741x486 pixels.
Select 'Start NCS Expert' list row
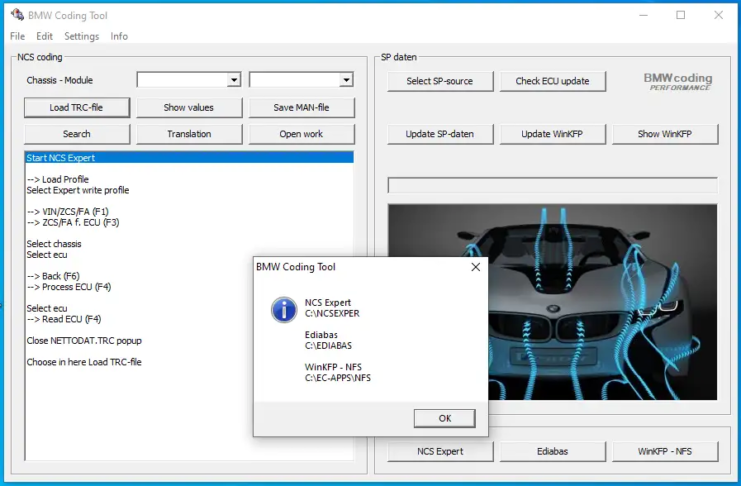coord(189,157)
